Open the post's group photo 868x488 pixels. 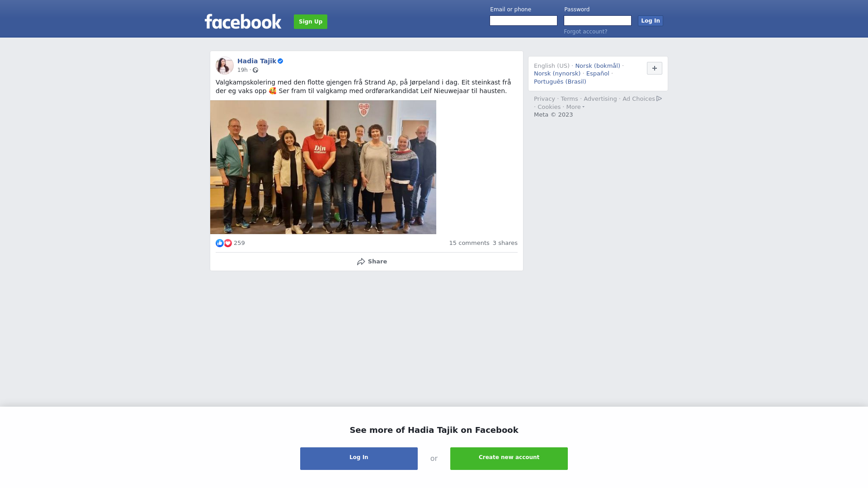click(x=323, y=167)
